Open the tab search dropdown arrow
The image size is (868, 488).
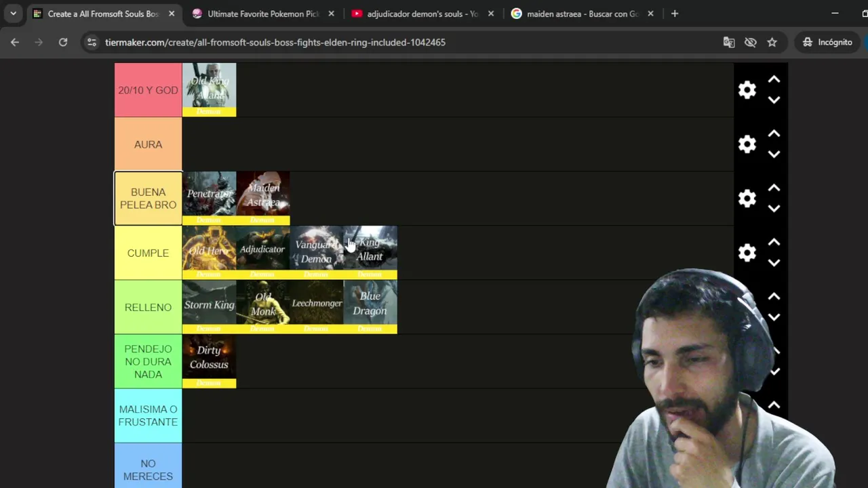pos(13,14)
